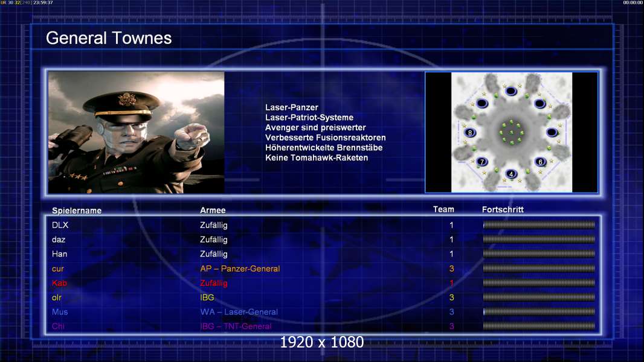Image resolution: width=644 pixels, height=362 pixels.
Task: Select empty start position at map top
Action: pyautogui.click(x=511, y=91)
